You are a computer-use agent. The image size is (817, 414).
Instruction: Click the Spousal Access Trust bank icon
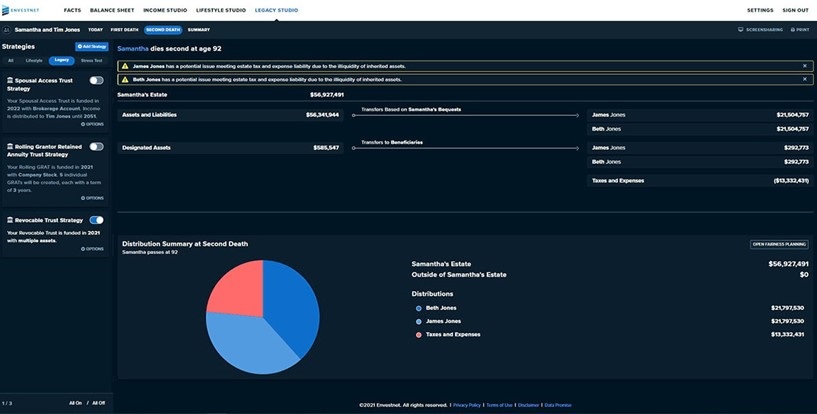click(10, 81)
